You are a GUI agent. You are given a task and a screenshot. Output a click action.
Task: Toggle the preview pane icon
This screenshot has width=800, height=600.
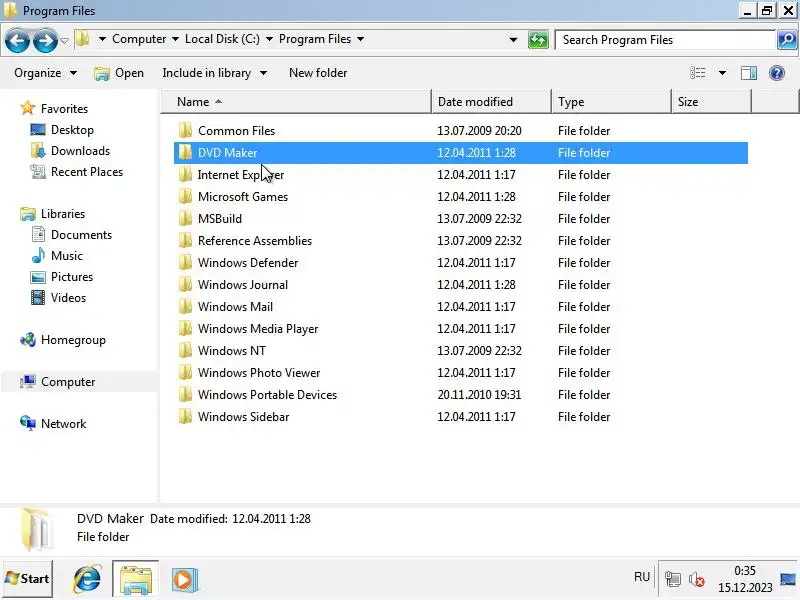(748, 73)
